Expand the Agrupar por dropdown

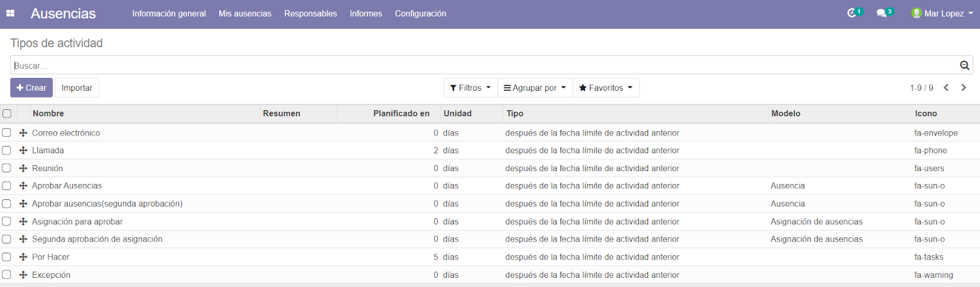click(x=535, y=88)
